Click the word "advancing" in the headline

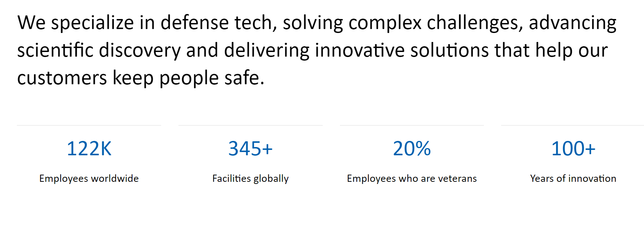tap(573, 23)
